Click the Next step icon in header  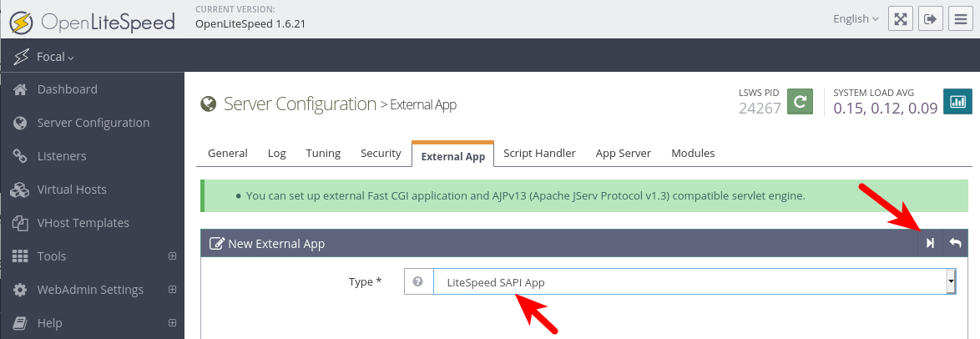pos(930,244)
